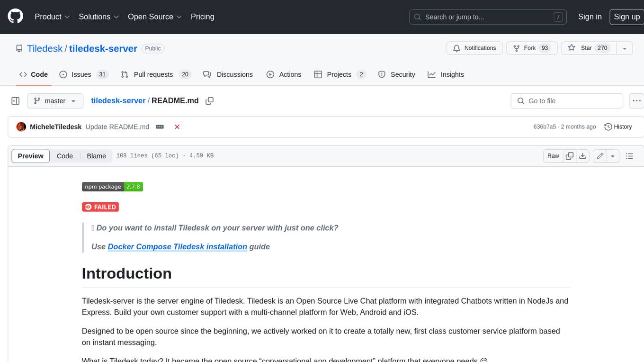Open the more file actions menu

click(x=636, y=101)
